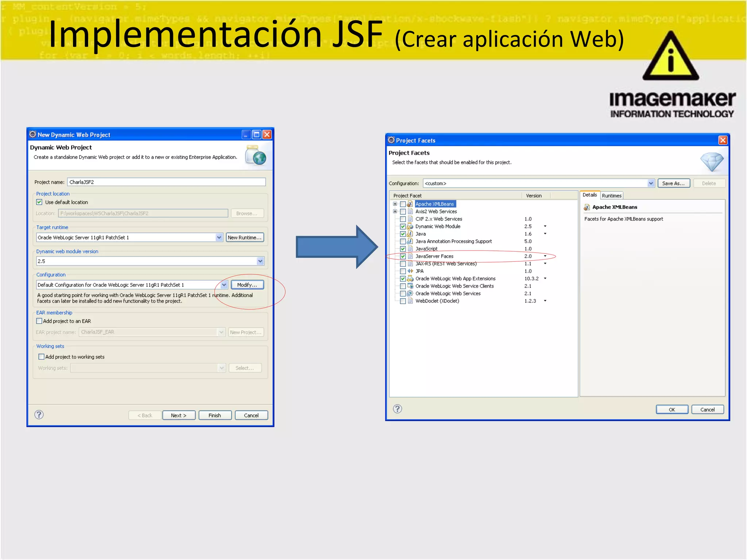Click Next > in project wizard
This screenshot has width=747, height=560.
[179, 415]
